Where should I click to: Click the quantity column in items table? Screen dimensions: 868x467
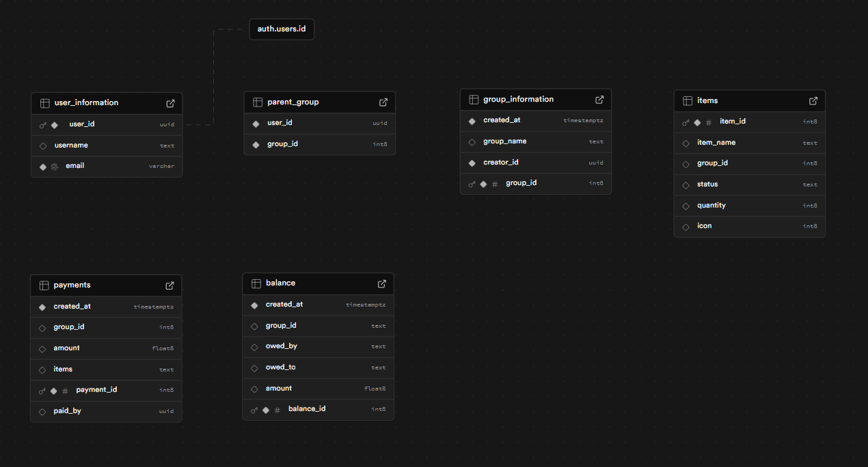click(711, 206)
